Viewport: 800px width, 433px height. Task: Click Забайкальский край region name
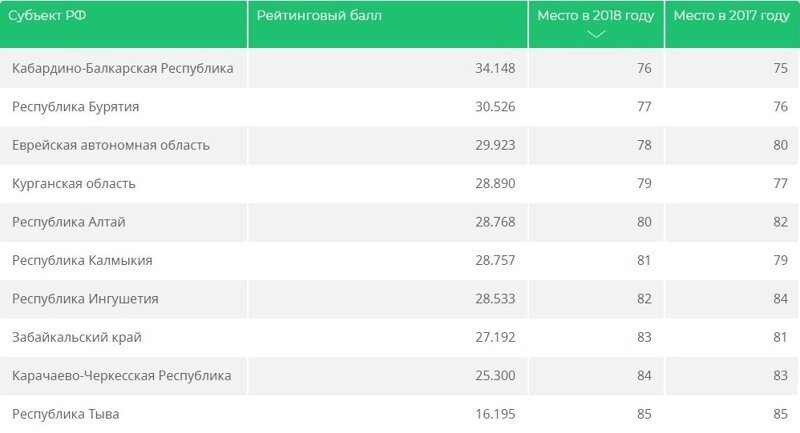76,337
